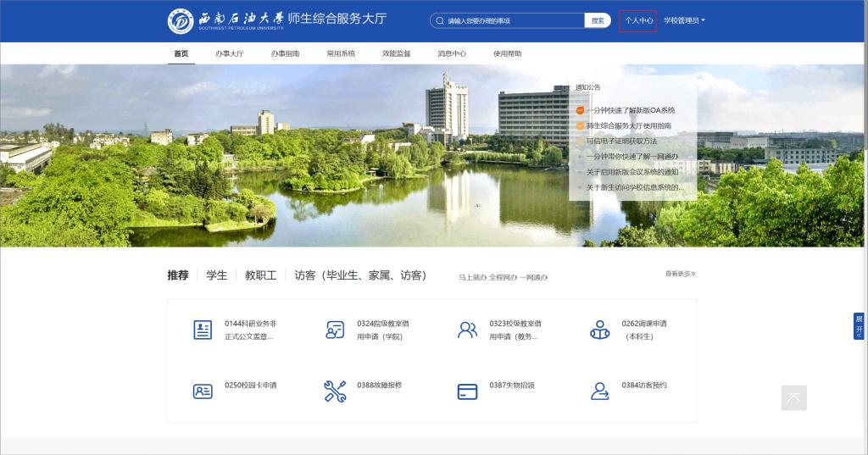This screenshot has width=868, height=455.
Task: Click the 查看更多 link
Action: pos(681,274)
